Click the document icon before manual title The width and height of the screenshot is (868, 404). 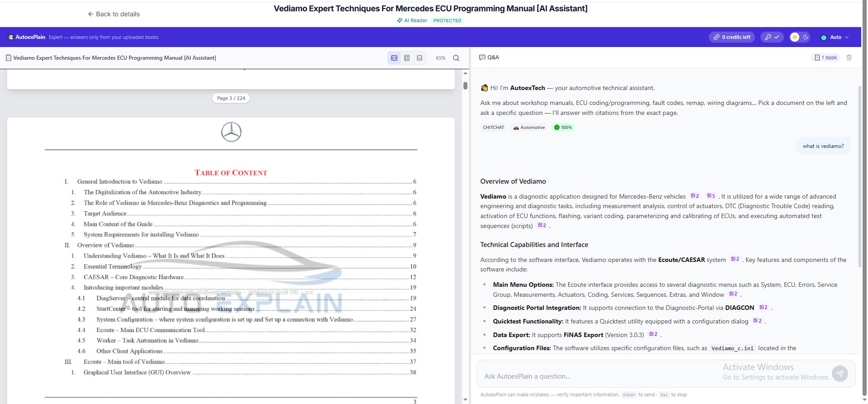click(8, 58)
